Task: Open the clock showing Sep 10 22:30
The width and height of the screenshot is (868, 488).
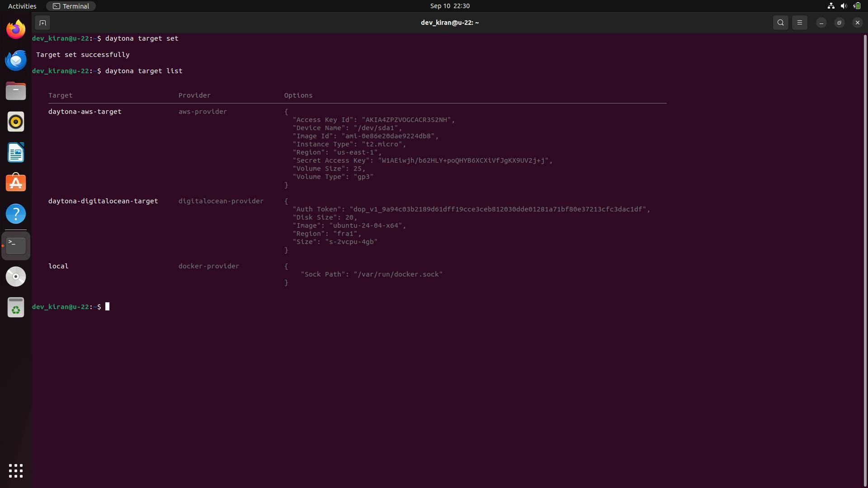Action: pyautogui.click(x=450, y=6)
